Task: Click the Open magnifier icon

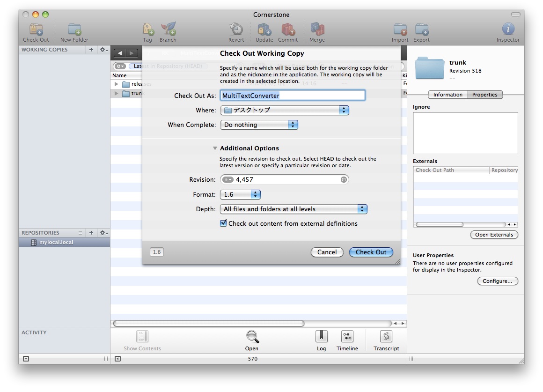Action: pos(252,336)
